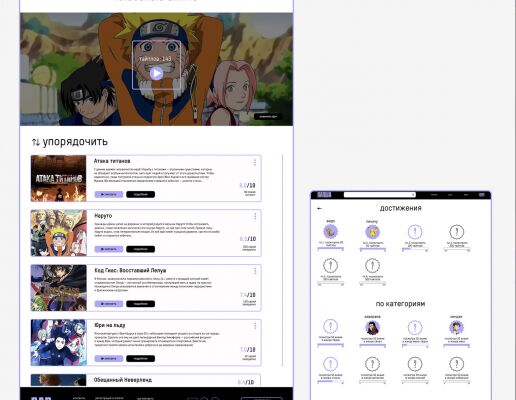Click the partly filled bar right of Pikachu's

click(x=415, y=249)
